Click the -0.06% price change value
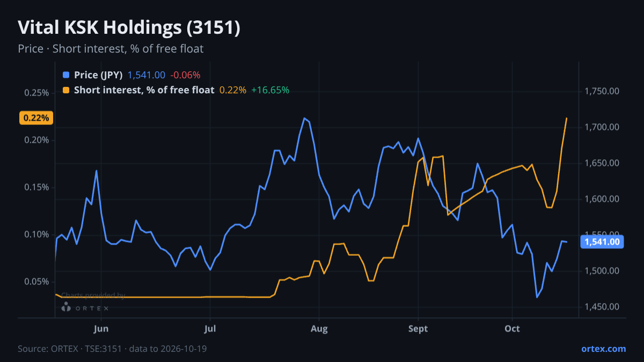 (x=185, y=75)
